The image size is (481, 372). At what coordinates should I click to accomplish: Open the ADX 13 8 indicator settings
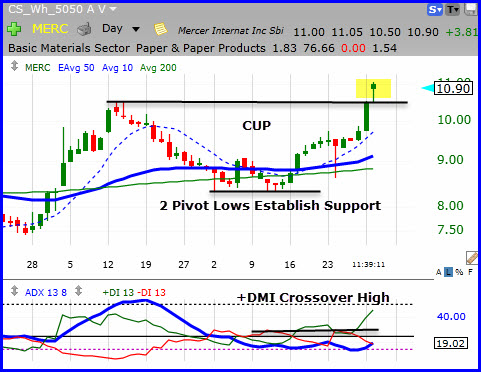(x=46, y=293)
